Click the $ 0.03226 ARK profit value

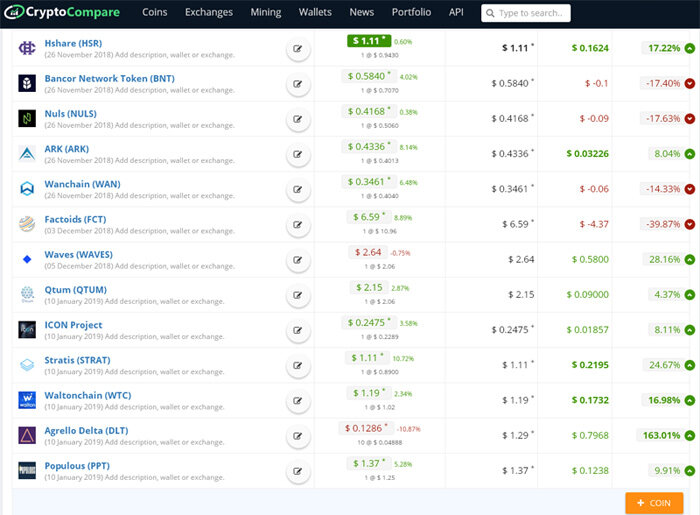[x=588, y=154]
